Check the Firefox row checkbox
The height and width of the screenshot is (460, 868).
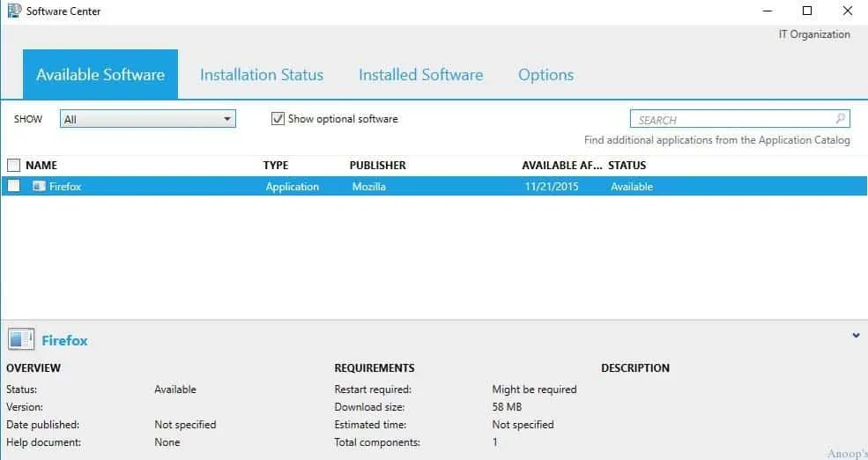point(13,187)
